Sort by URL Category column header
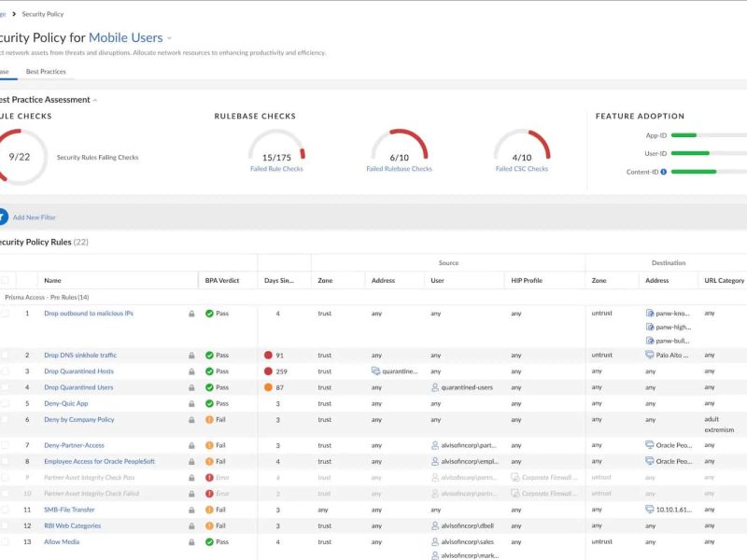Image resolution: width=747 pixels, height=560 pixels. pos(725,281)
